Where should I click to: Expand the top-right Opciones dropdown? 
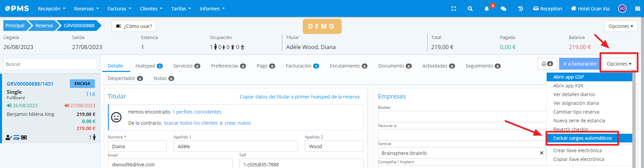621,26
